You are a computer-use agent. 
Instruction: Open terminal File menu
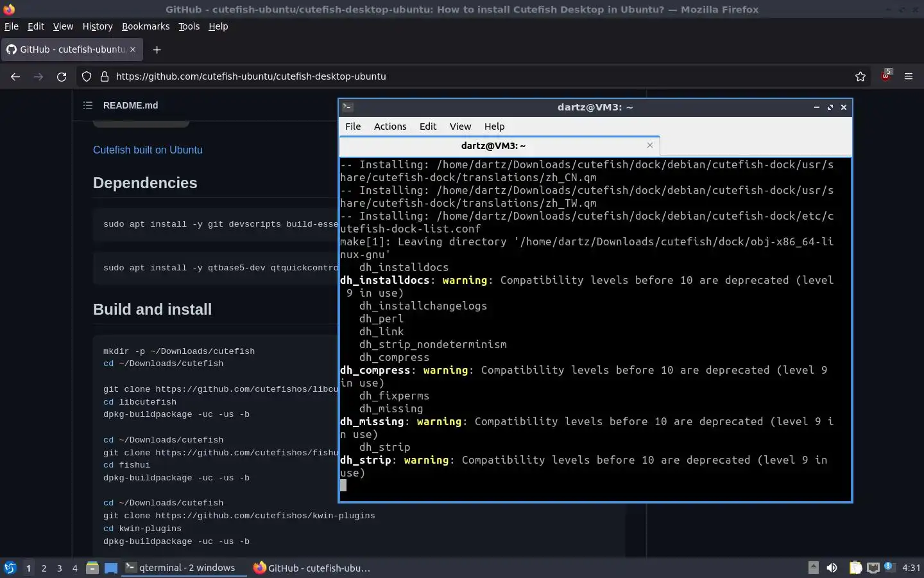coord(353,127)
